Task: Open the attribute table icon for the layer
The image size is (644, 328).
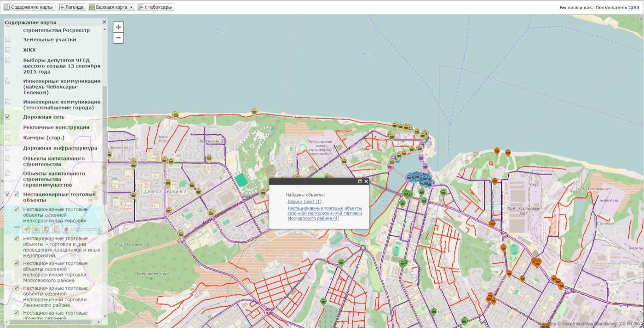Action: pyautogui.click(x=46, y=229)
